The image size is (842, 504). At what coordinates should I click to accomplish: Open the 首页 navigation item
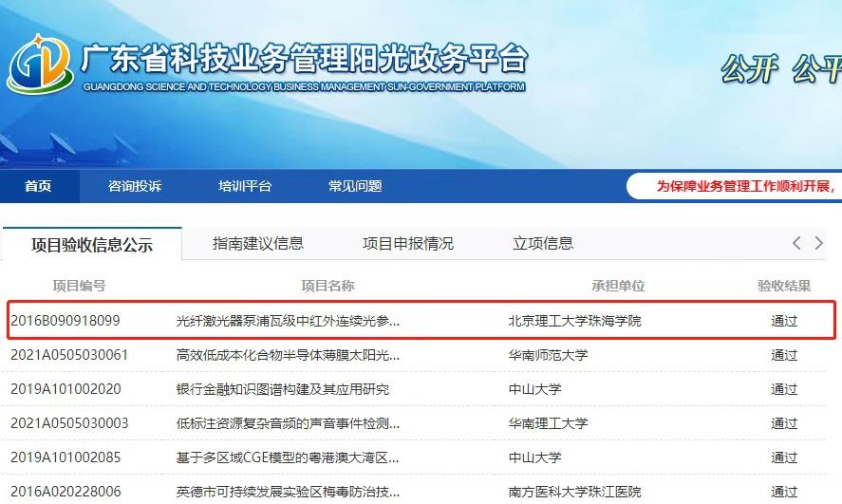pos(38,186)
